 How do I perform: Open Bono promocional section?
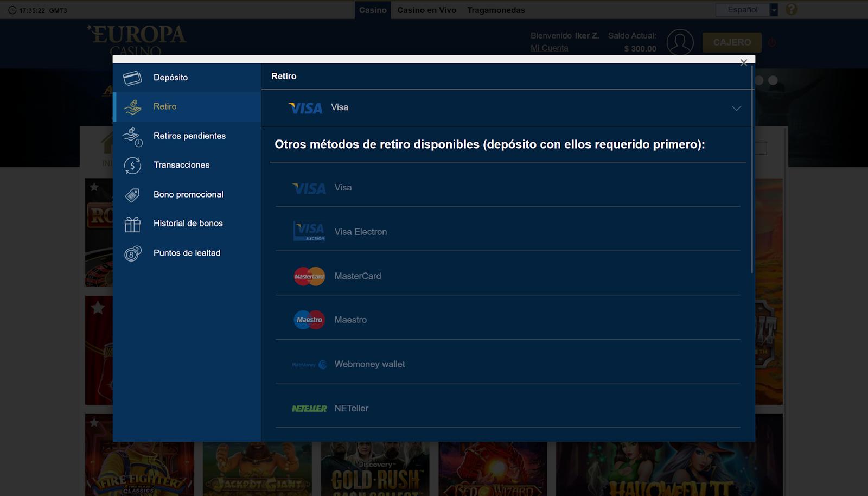(187, 194)
